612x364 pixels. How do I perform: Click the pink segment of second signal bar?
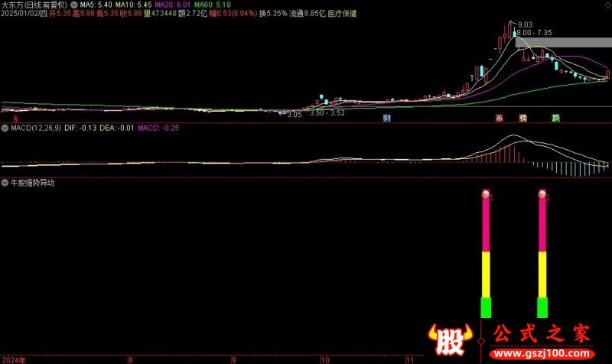coord(542,225)
